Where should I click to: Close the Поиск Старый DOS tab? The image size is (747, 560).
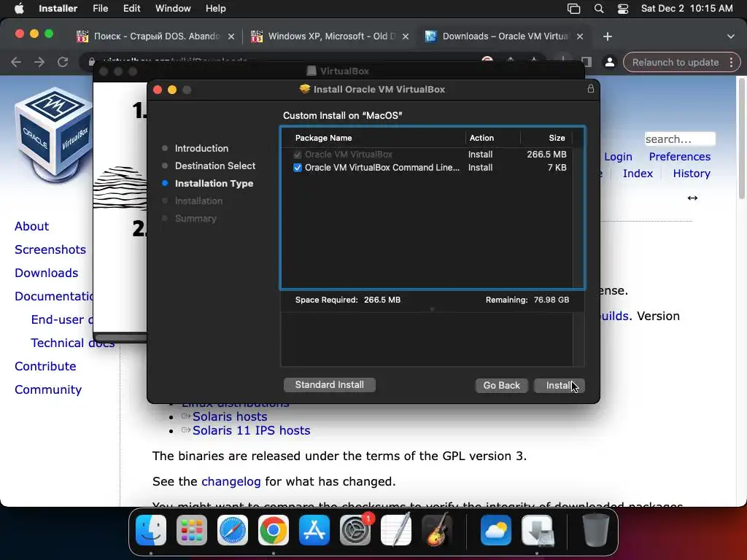tap(231, 36)
